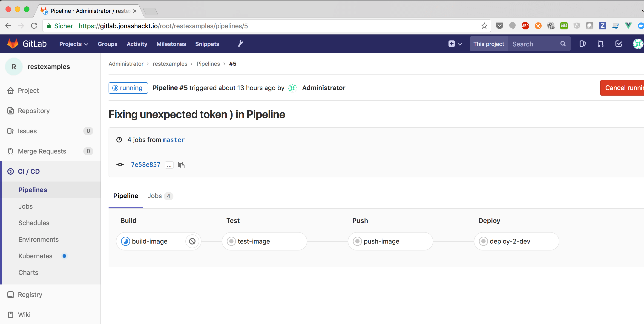Open commit 7e58e857 link
This screenshot has height=324, width=644.
[x=146, y=165]
